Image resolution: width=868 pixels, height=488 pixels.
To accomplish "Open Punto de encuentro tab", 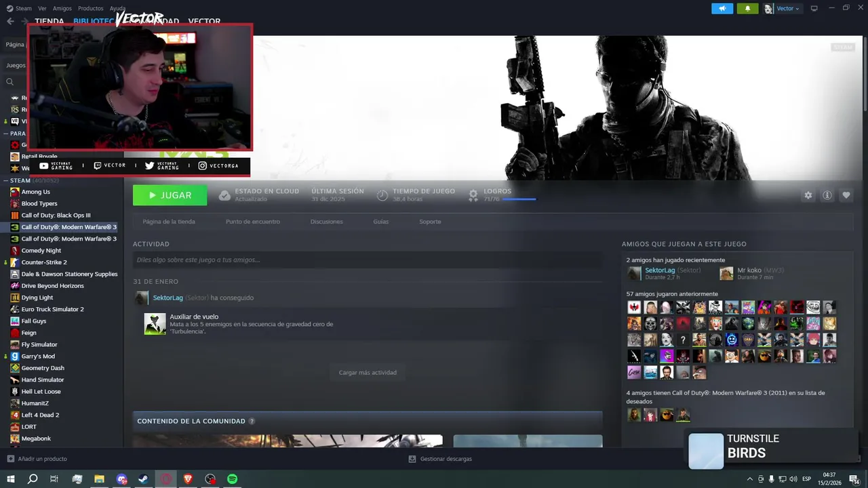I will coord(253,222).
